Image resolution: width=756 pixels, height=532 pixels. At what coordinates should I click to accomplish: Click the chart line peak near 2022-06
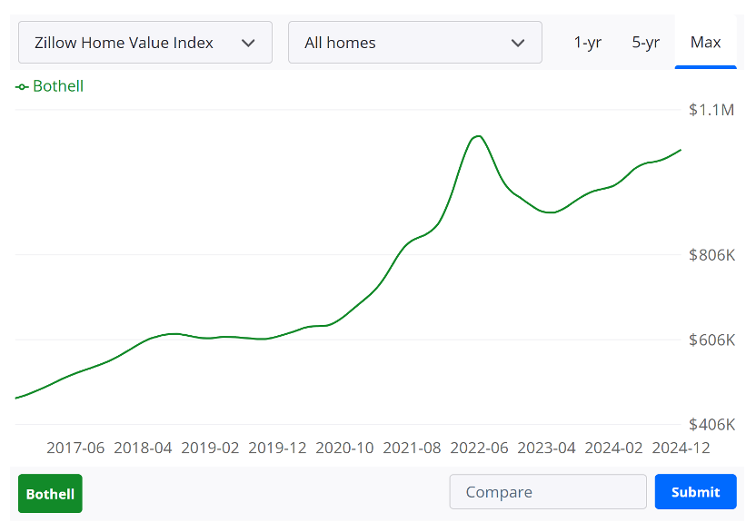478,136
